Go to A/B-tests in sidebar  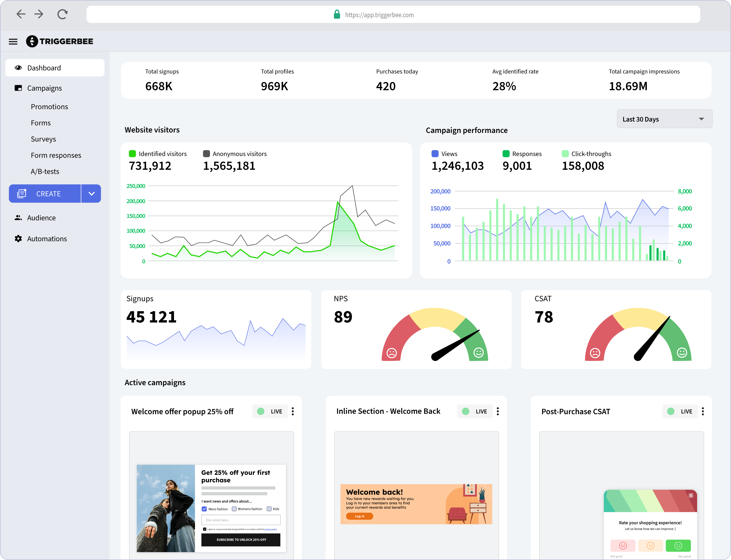pos(45,172)
